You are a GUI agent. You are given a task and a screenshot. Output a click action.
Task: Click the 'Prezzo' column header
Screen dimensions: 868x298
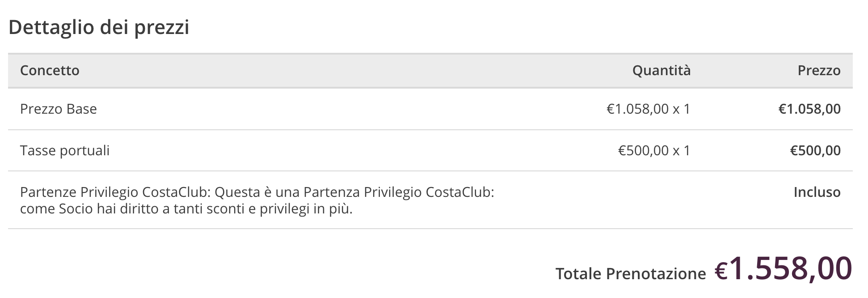point(819,71)
